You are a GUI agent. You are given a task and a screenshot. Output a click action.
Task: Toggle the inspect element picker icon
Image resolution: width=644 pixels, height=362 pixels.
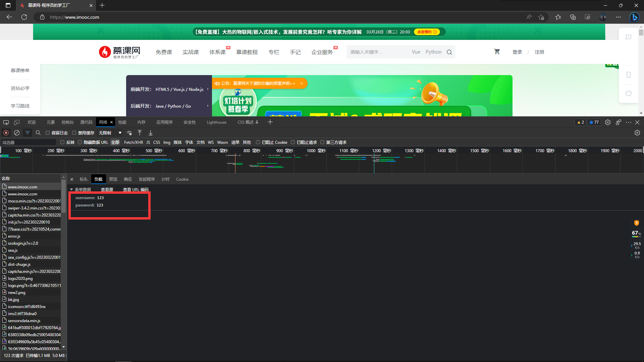[x=6, y=122]
